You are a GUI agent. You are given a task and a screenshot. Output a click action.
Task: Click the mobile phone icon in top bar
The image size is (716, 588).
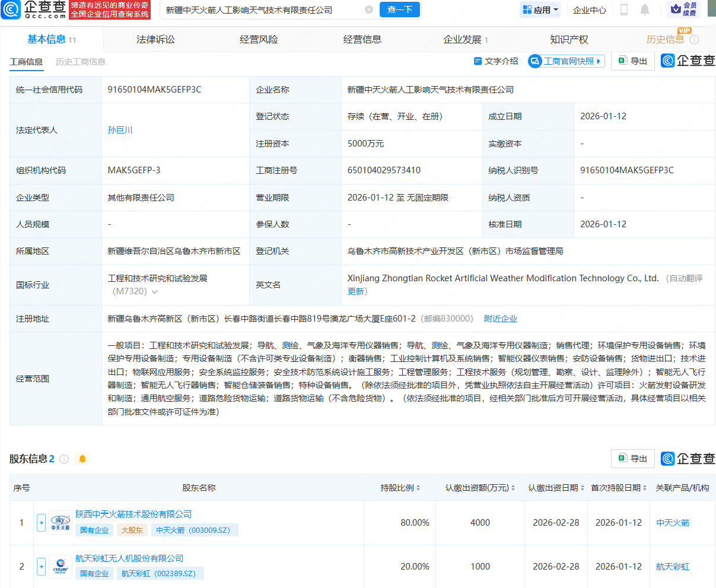(625, 10)
